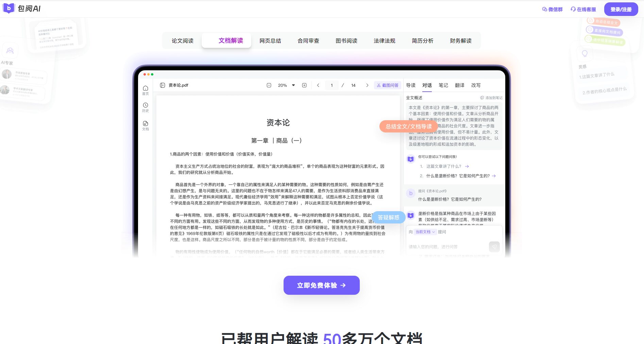
Task: Go to the next PDF page arrow
Action: 367,85
